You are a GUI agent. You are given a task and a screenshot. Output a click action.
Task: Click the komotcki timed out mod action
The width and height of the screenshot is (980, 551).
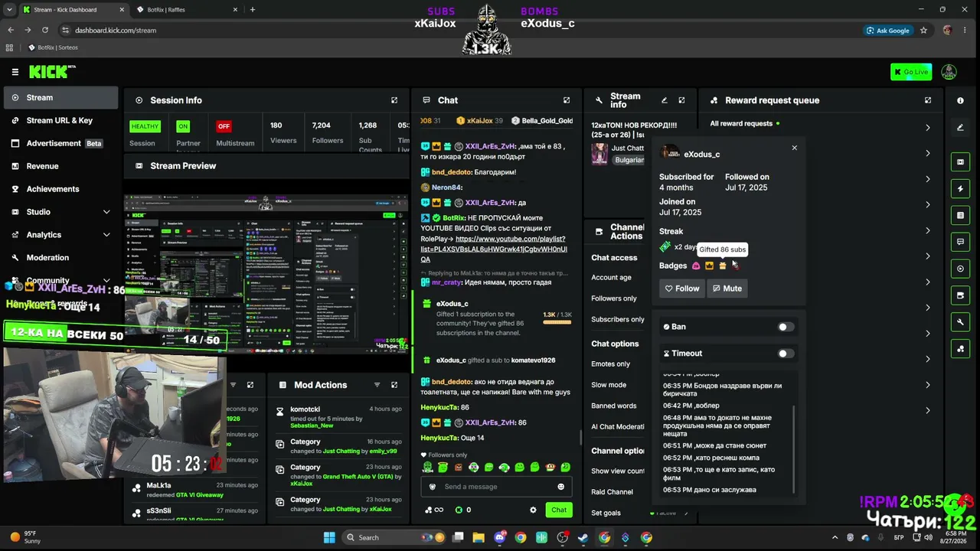tap(339, 418)
